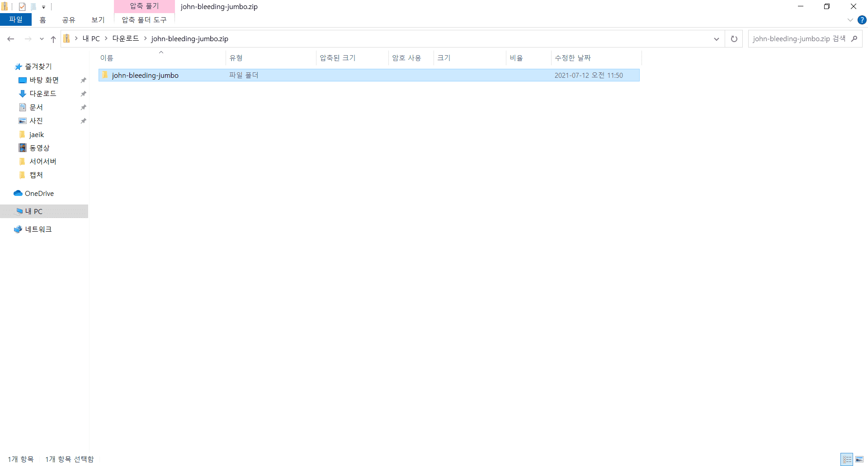Screen dimensions: 868x466
Task: Switch to the 공유 ribbon tab
Action: click(x=69, y=20)
